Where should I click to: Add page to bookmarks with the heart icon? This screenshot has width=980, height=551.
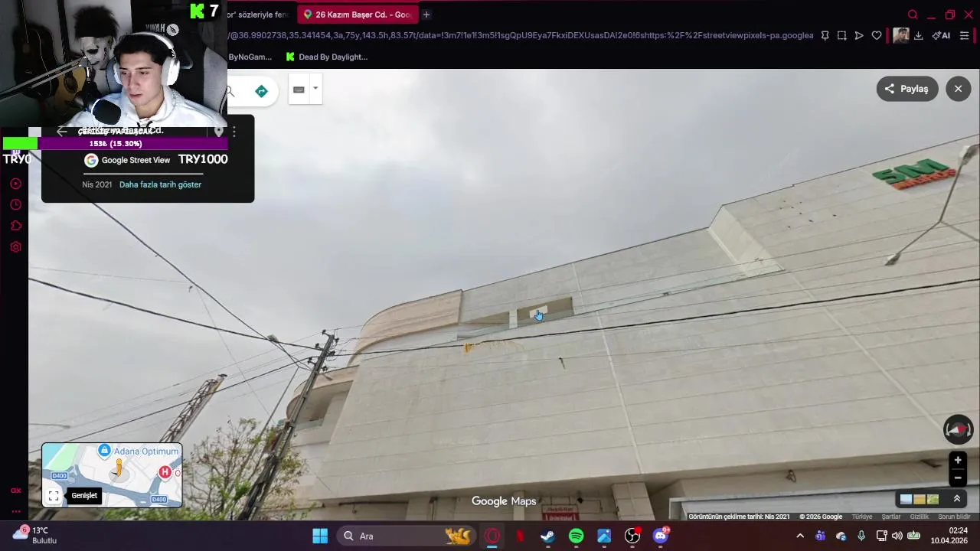pyautogui.click(x=877, y=35)
